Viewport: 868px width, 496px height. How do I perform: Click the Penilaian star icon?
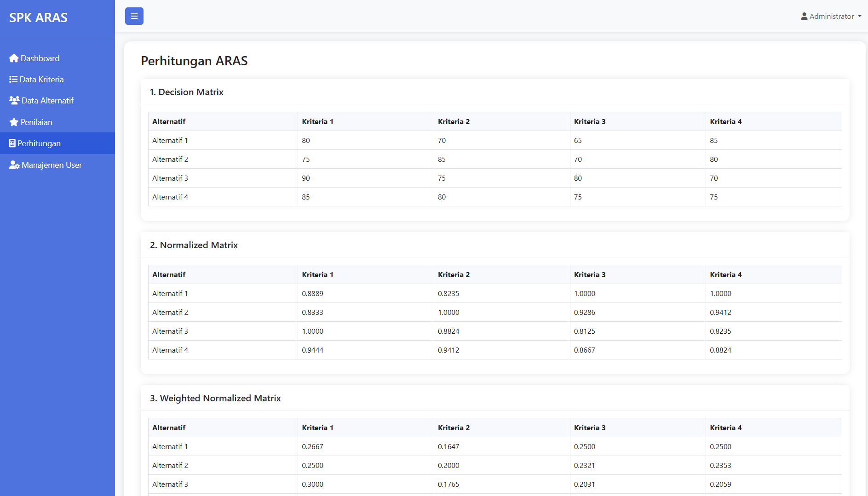click(x=14, y=122)
